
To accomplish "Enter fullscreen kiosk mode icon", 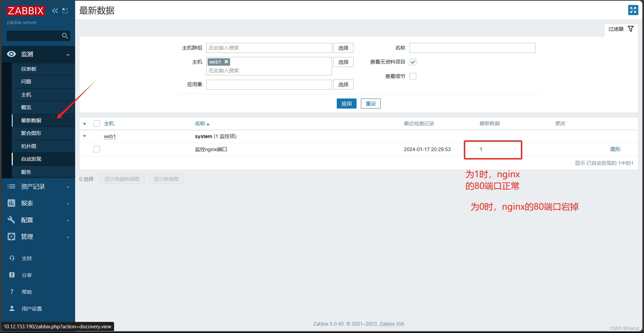I will tap(633, 10).
